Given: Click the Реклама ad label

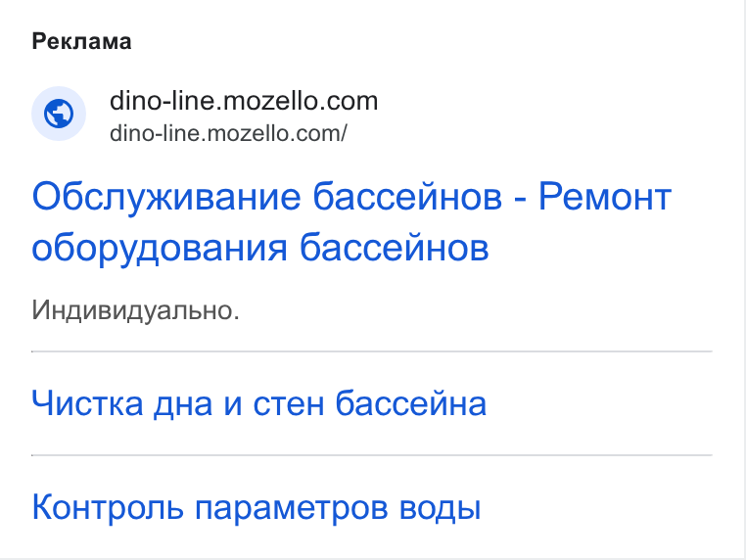Looking at the screenshot, I should click(x=81, y=42).
